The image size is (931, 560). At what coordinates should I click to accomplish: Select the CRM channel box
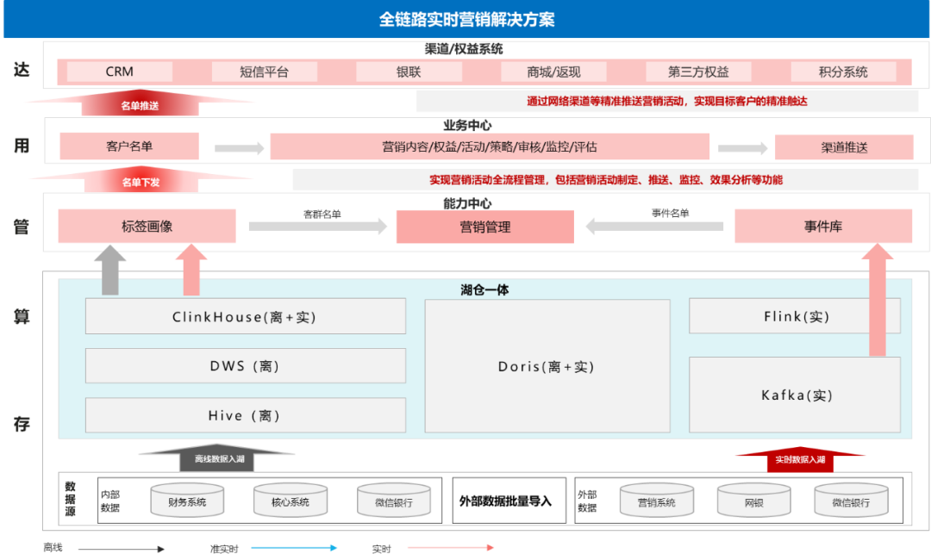pyautogui.click(x=119, y=72)
